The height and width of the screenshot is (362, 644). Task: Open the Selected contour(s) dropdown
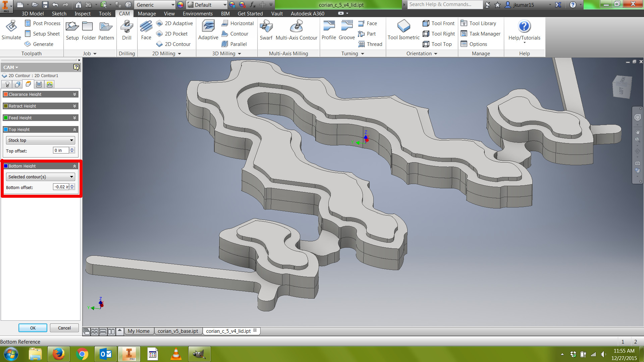coord(41,177)
